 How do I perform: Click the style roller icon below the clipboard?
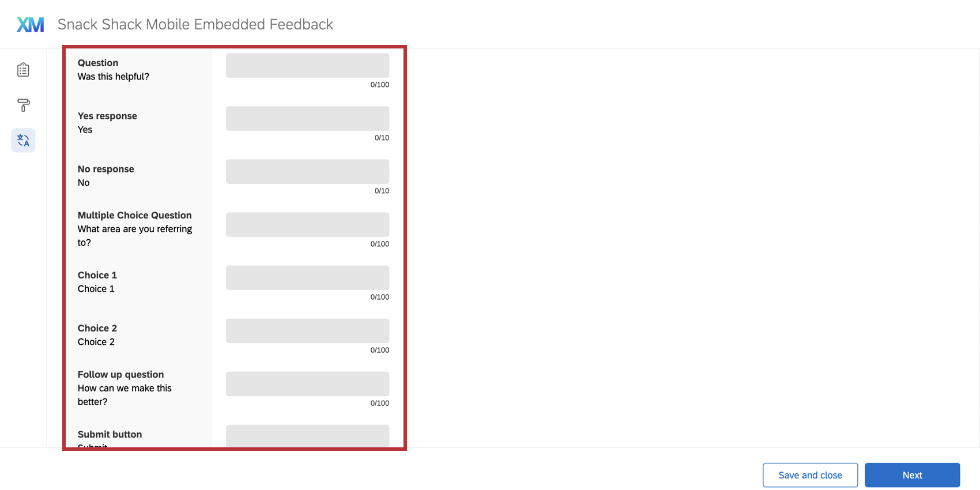click(23, 105)
